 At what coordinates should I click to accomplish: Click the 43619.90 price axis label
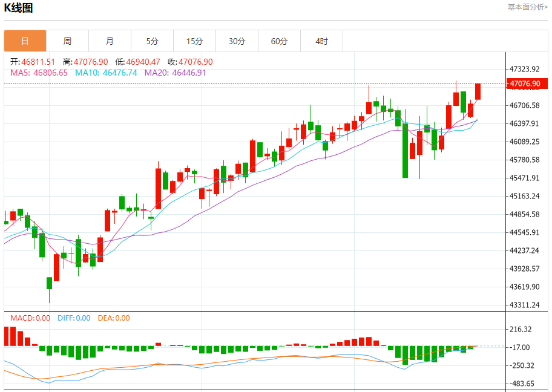click(525, 287)
